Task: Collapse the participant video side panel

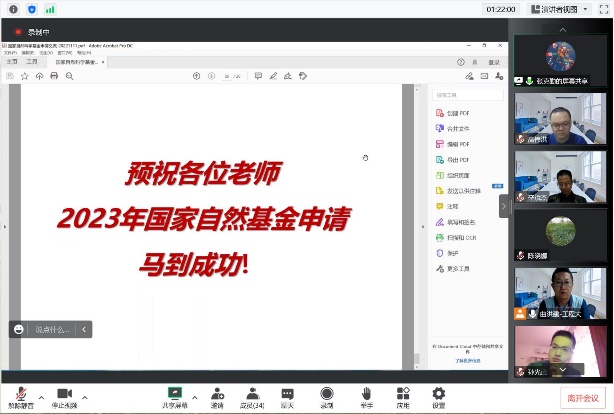Action: tap(505, 207)
